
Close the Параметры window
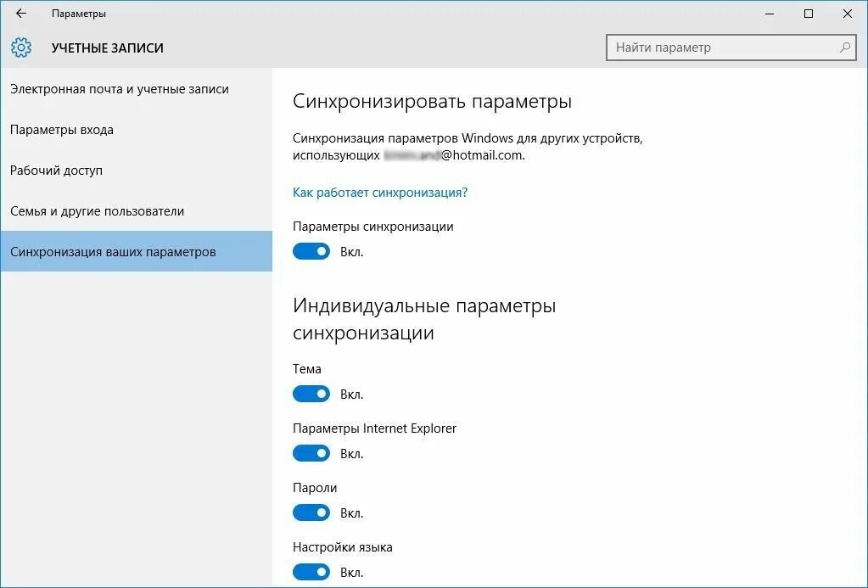coord(848,14)
